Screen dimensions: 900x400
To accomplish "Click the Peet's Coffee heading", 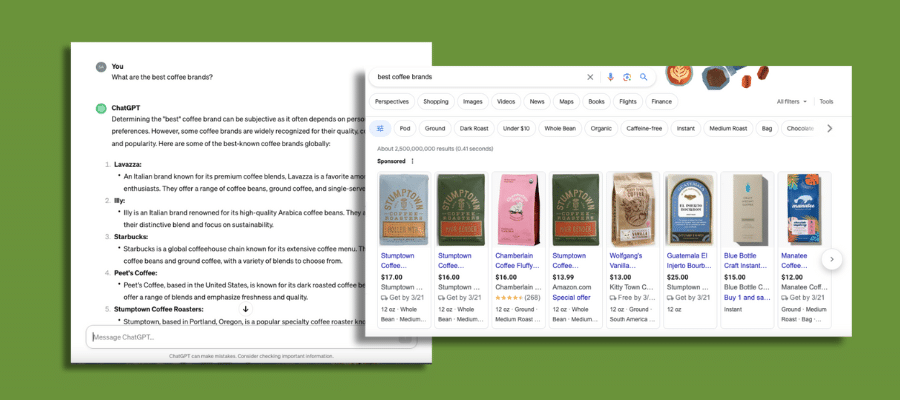I will click(x=135, y=273).
